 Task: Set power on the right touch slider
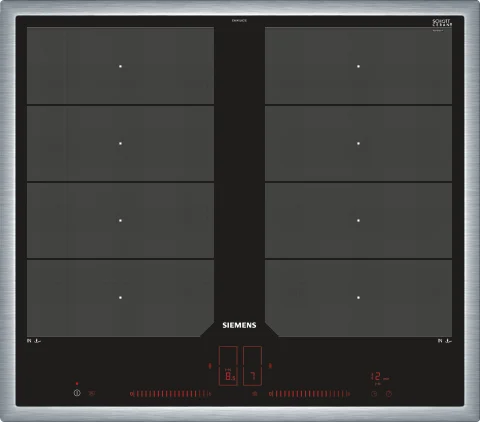(310, 394)
